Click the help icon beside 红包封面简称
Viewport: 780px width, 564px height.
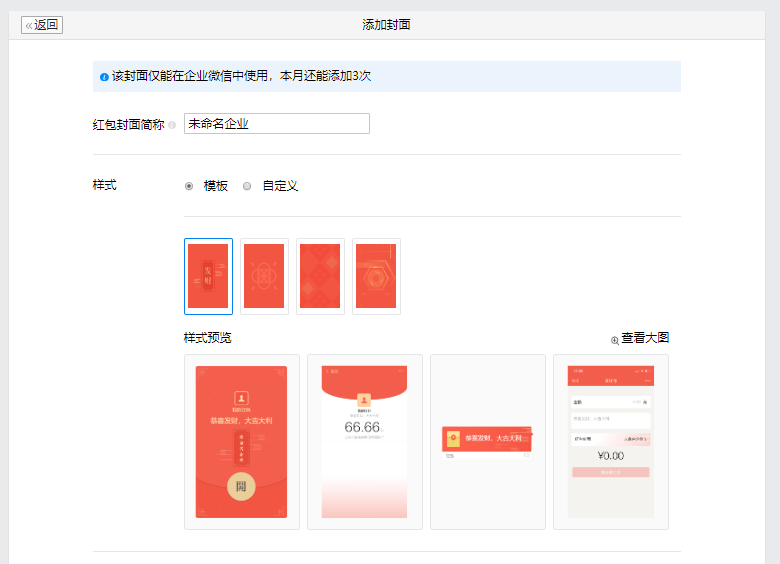pyautogui.click(x=172, y=125)
